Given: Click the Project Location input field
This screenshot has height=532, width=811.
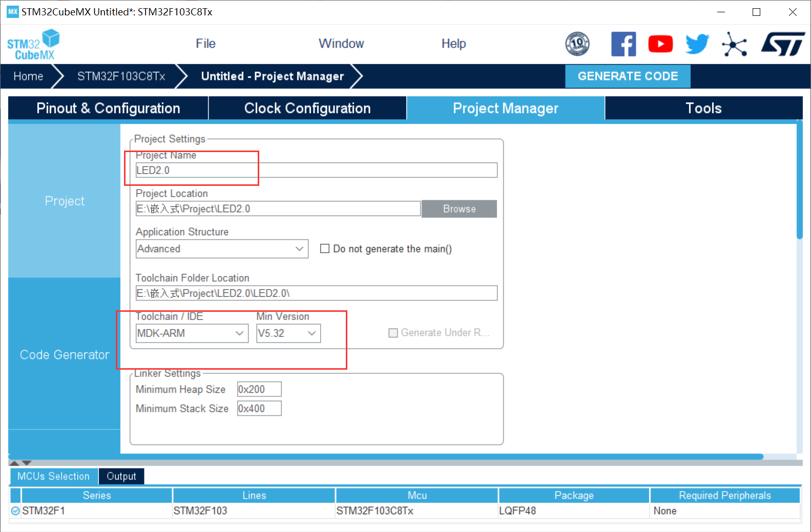Looking at the screenshot, I should (x=278, y=208).
